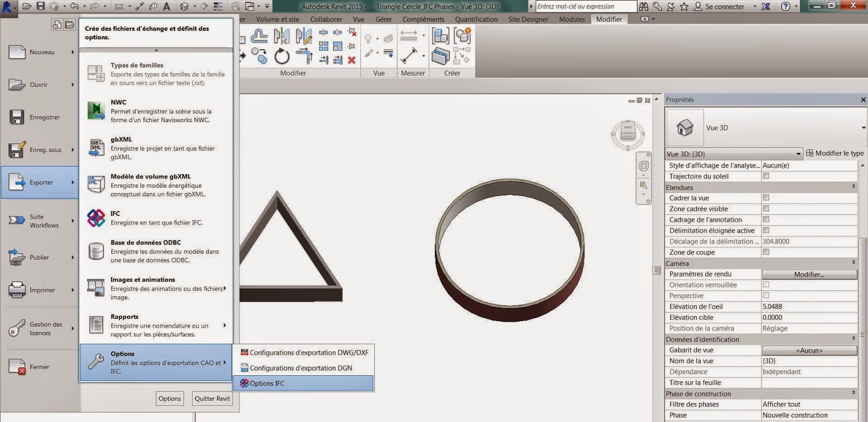
Task: Enable the Cadrer la vue checkbox
Action: tap(766, 197)
